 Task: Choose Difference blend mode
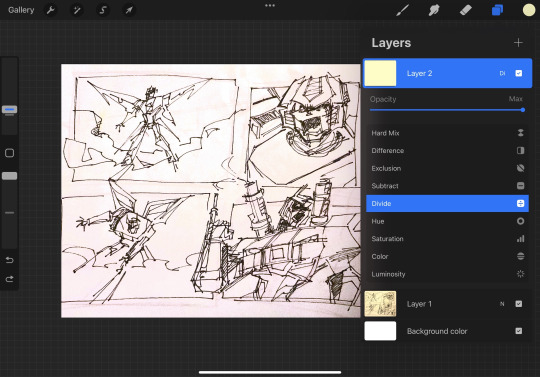[447, 150]
